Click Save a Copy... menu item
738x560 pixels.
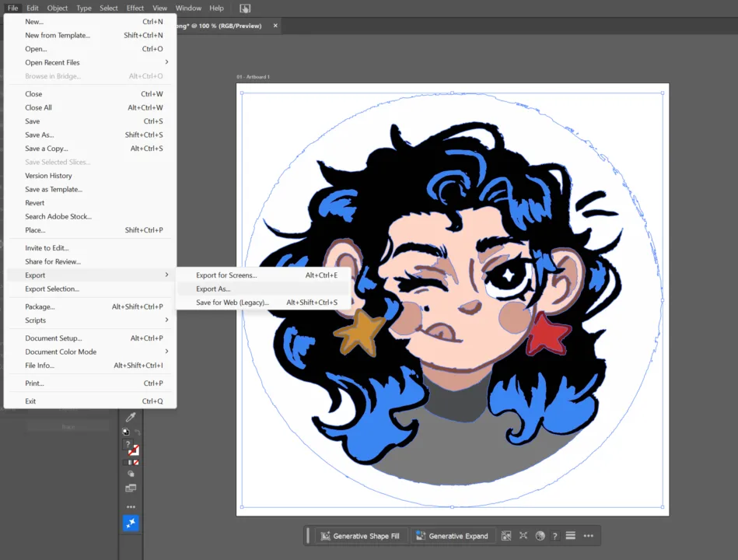90,149
